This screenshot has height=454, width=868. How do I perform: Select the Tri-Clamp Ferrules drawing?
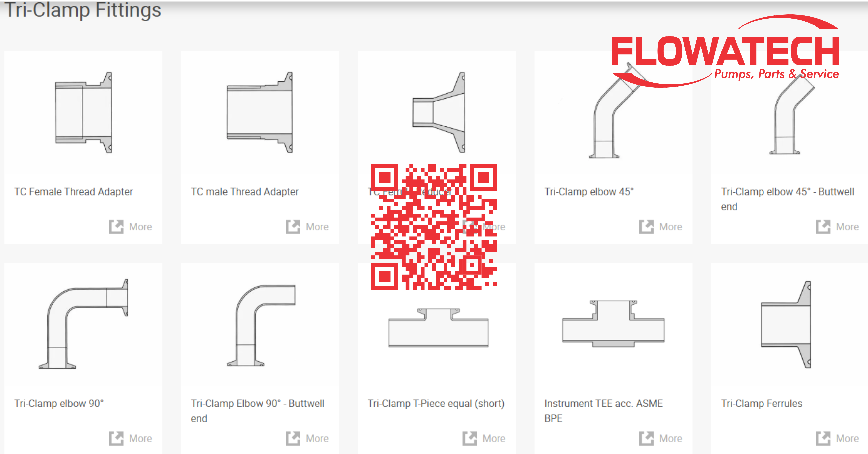click(786, 325)
